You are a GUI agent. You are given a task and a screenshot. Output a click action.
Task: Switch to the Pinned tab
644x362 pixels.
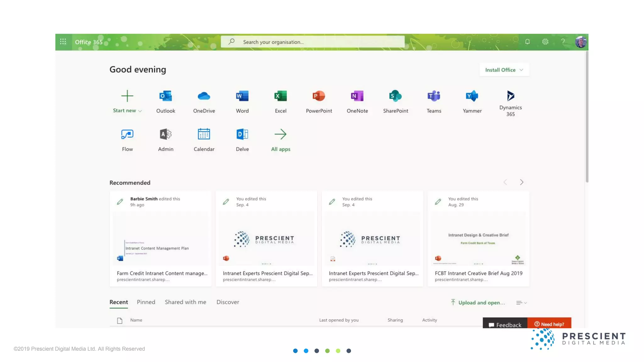coord(146,302)
